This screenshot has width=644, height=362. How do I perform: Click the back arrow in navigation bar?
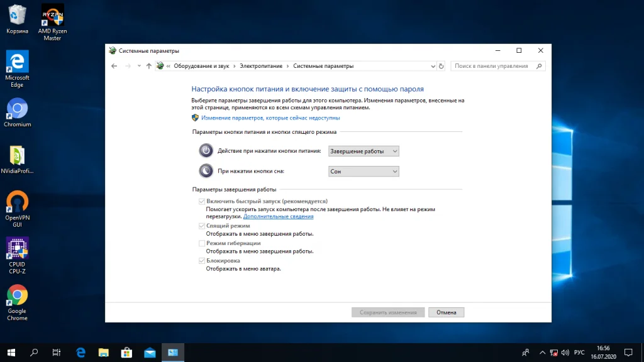(114, 66)
